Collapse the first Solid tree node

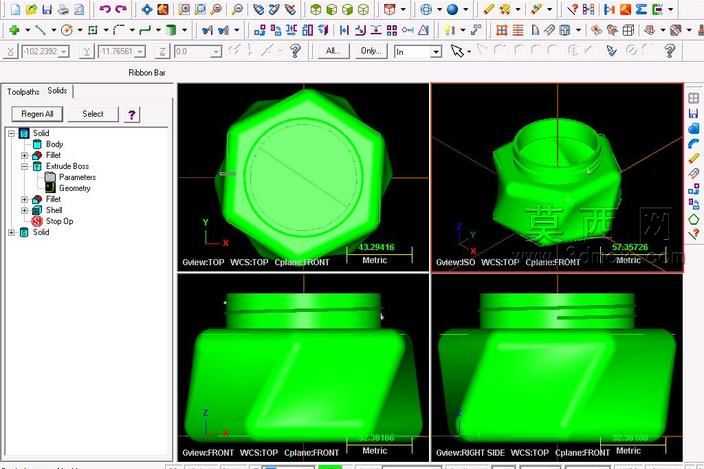tap(12, 133)
